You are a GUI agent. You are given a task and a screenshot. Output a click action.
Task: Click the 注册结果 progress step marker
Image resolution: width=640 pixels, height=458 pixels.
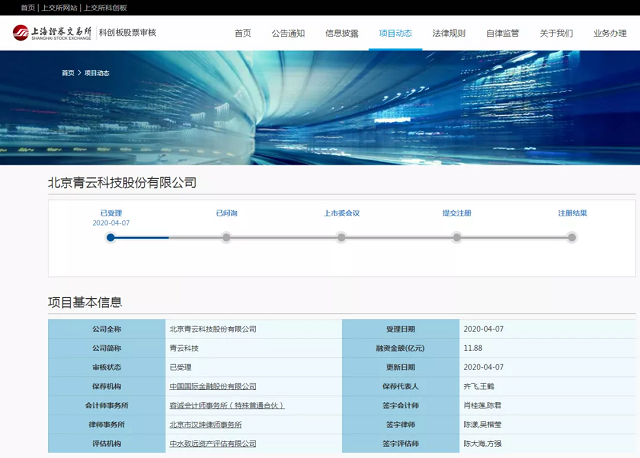(572, 238)
